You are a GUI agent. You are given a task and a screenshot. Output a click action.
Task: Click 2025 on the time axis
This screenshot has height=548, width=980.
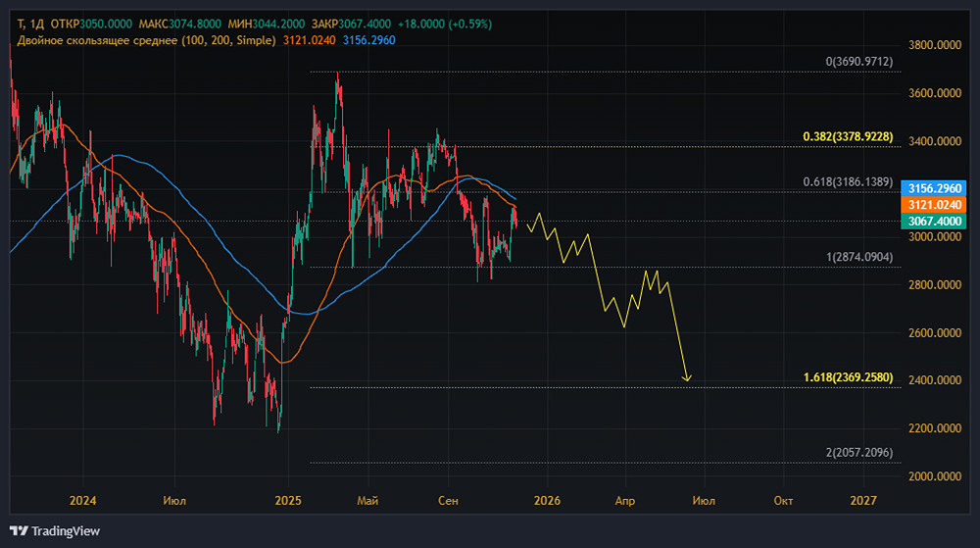(288, 501)
